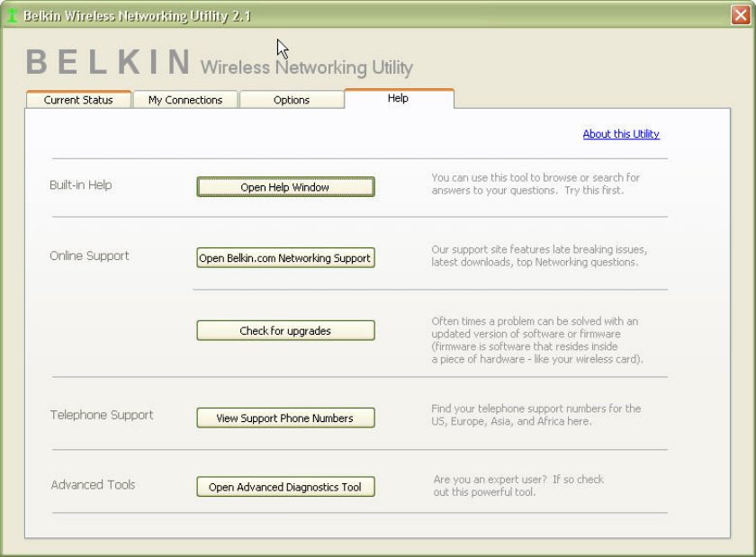Open the My Connections tab

pos(185,100)
